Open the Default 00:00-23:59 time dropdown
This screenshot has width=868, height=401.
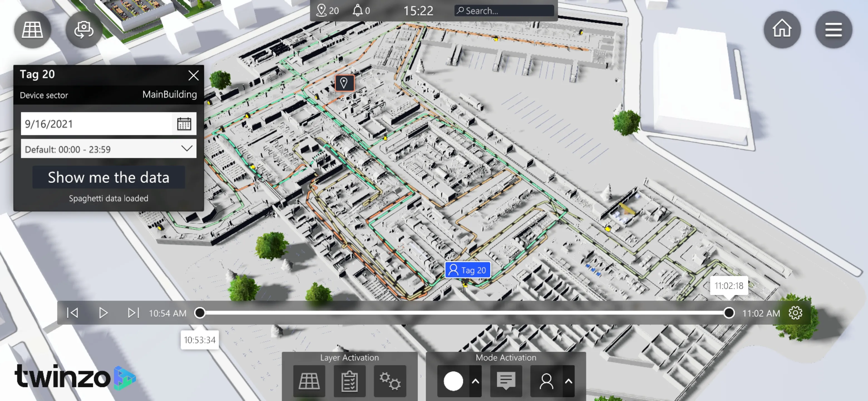coord(108,149)
